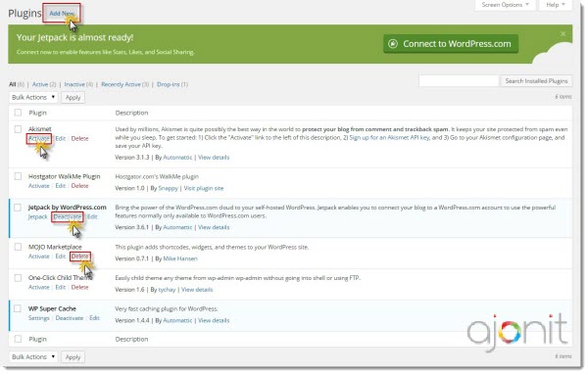588x374 pixels.
Task: Edit Hostgator WalkMe Plugin
Action: [61, 186]
